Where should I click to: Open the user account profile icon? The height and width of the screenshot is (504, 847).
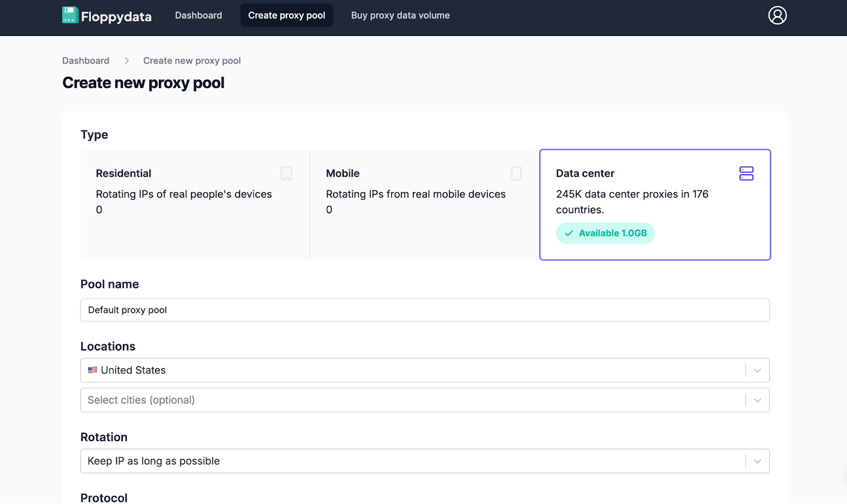click(777, 15)
